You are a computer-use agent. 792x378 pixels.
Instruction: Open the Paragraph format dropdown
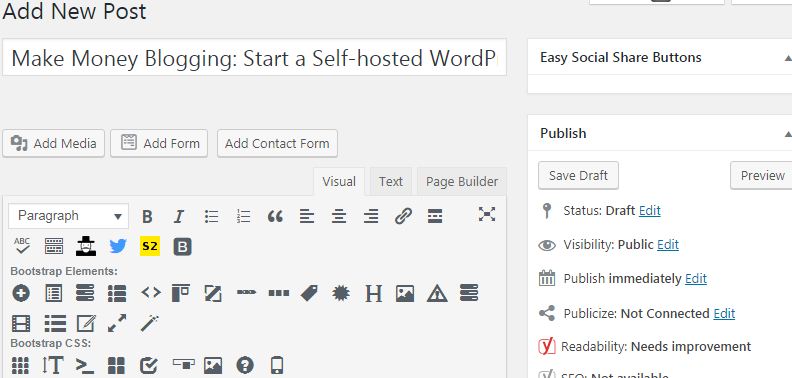[x=69, y=216]
